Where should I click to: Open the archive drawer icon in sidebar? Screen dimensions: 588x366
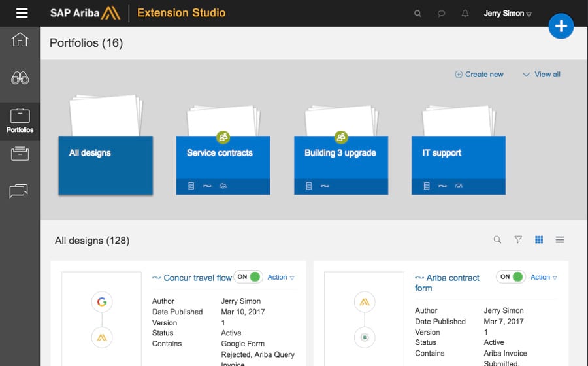click(x=20, y=154)
